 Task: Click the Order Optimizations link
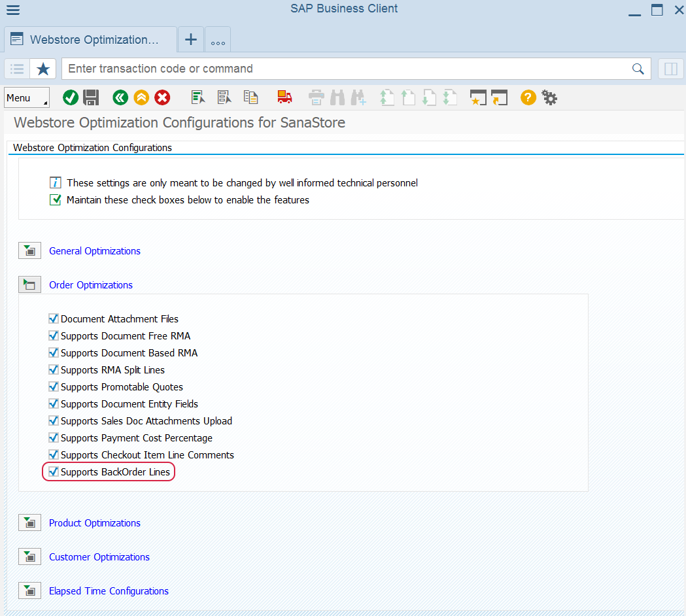tap(90, 285)
